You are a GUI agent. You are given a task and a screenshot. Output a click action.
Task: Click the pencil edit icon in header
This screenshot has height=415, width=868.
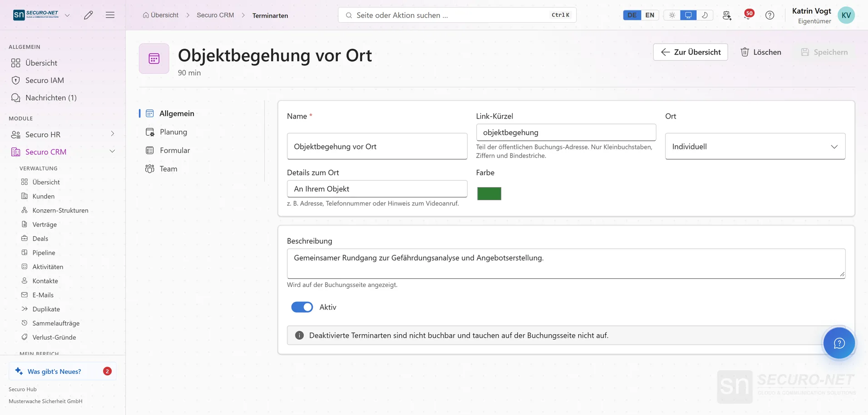pyautogui.click(x=89, y=15)
